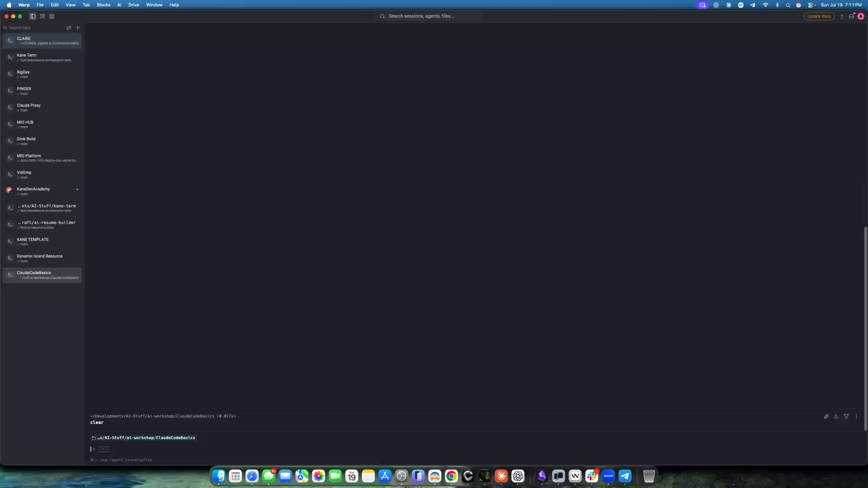868x488 pixels.
Task: Open the inbox tray icon with notification dot
Action: click(851, 16)
